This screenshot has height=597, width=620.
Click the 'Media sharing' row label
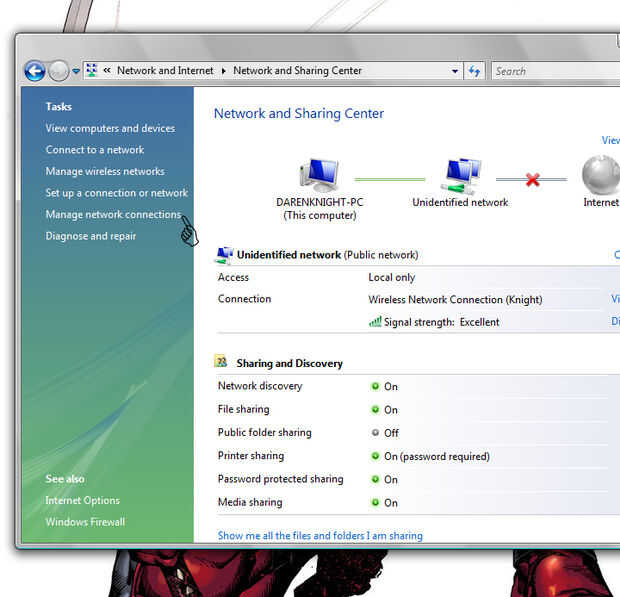[250, 502]
